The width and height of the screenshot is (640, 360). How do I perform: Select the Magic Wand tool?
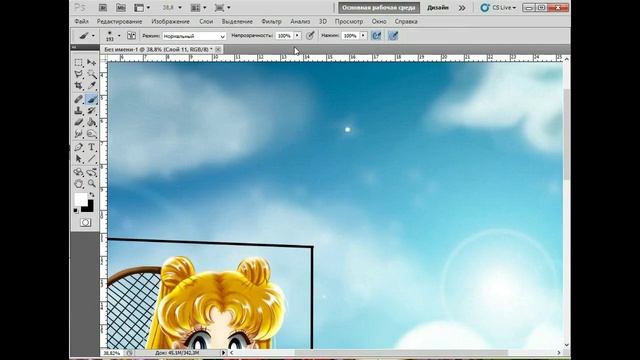[x=91, y=74]
